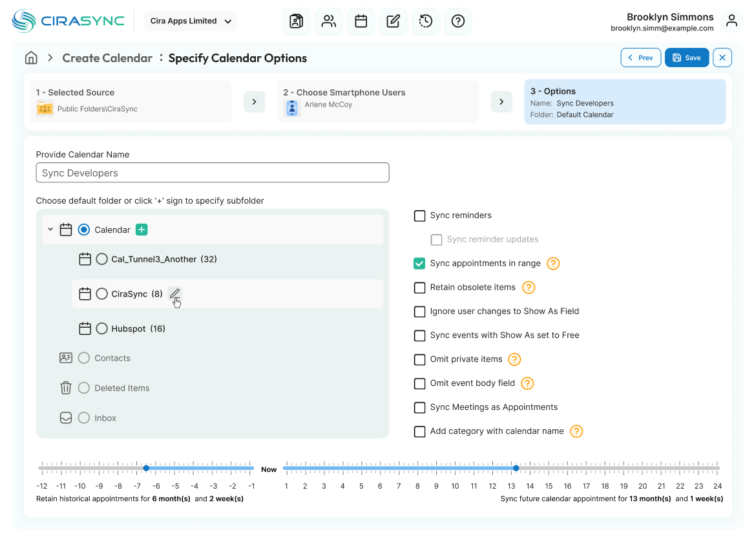
Task: Check Omit private items
Action: pos(419,359)
